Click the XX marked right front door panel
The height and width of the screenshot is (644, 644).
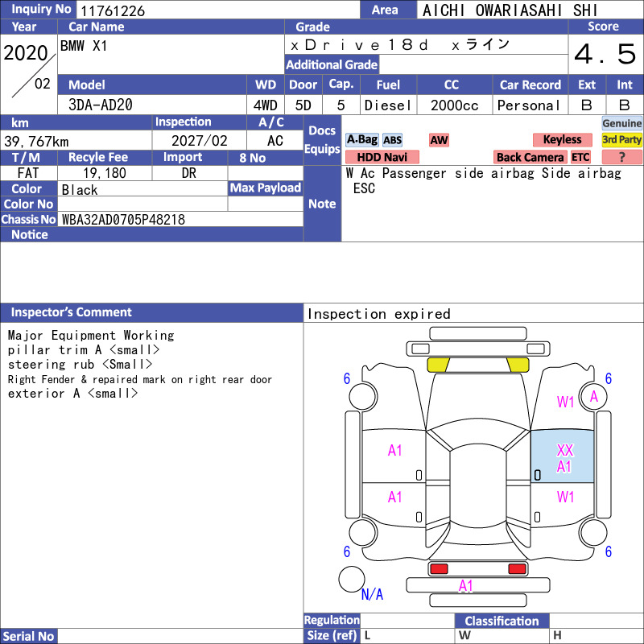coord(562,456)
